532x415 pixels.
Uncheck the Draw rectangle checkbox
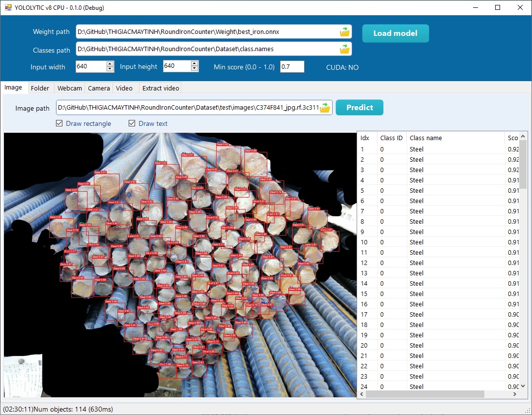click(59, 123)
